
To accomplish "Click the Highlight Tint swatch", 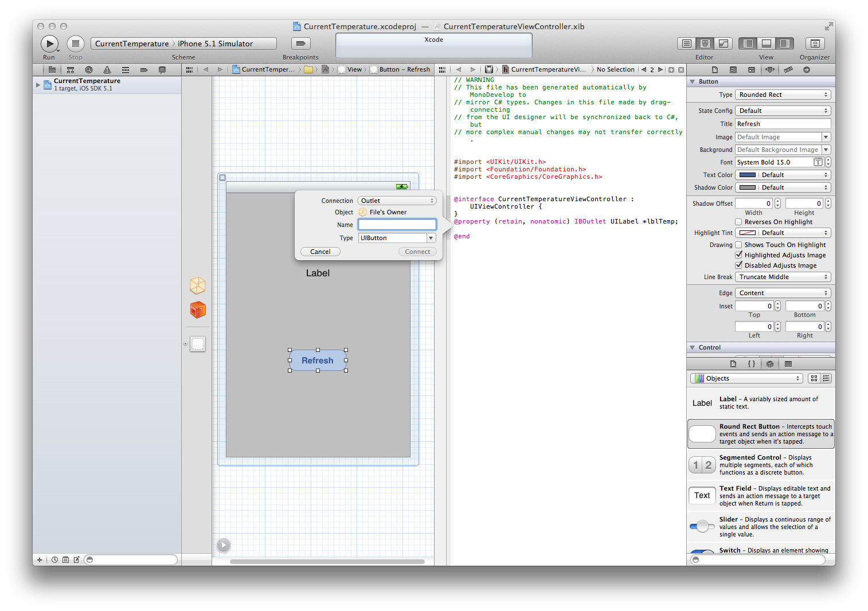I will click(747, 233).
